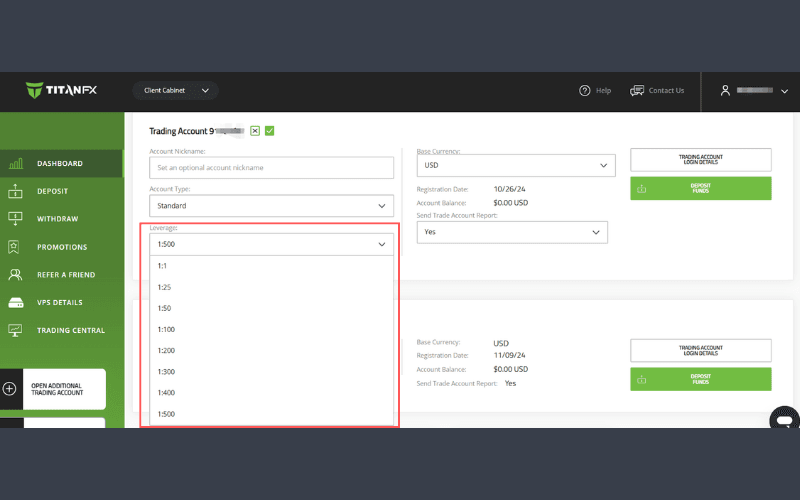Click the green checkmark beside Trading Account
The width and height of the screenshot is (800, 500).
pyautogui.click(x=270, y=131)
